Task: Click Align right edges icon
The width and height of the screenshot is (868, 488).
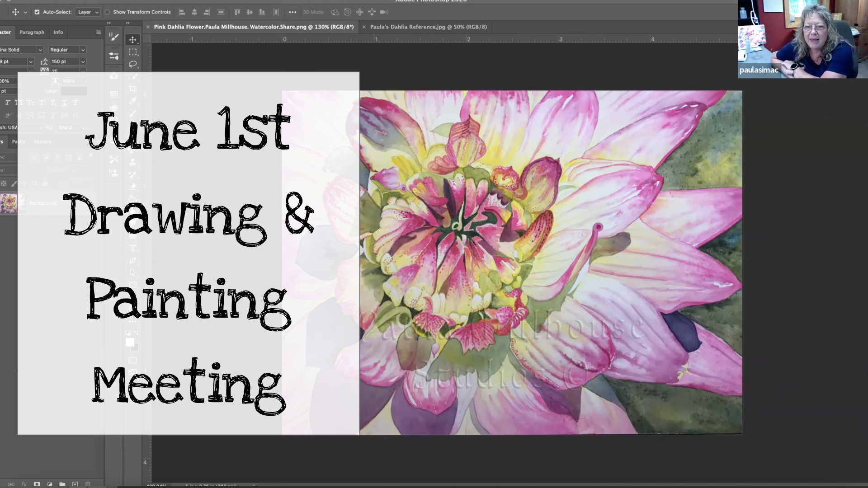Action: coord(207,12)
